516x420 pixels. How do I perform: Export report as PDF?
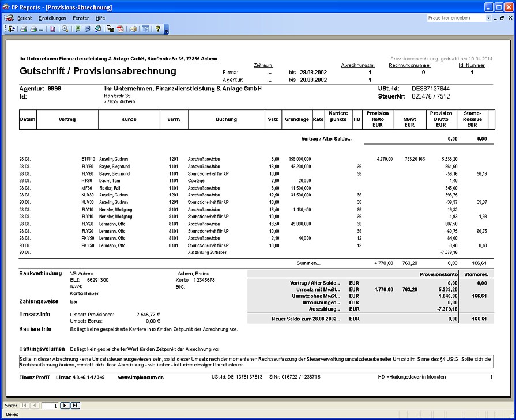121,29
